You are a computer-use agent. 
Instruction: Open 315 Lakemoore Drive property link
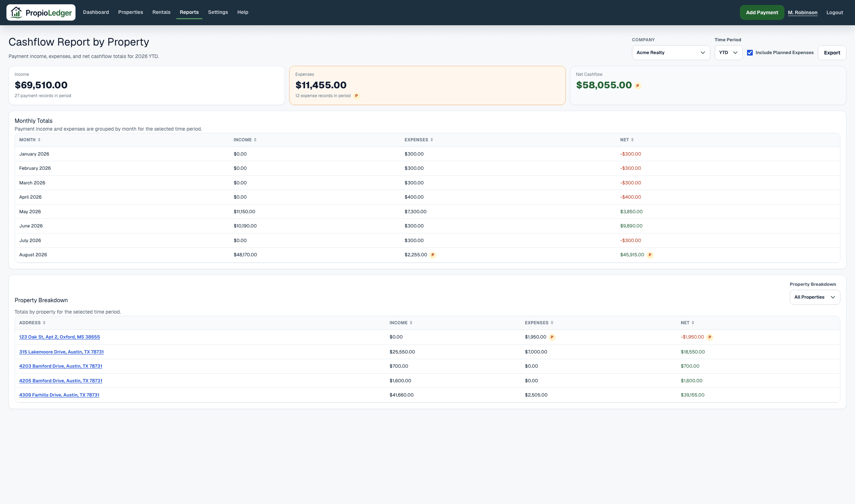point(61,352)
